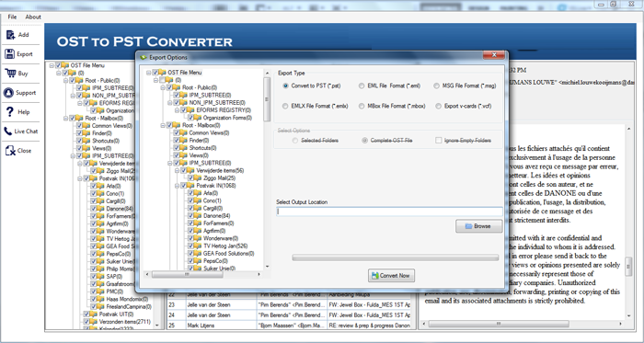
Task: Click the Close icon in the sidebar
Action: [10, 151]
